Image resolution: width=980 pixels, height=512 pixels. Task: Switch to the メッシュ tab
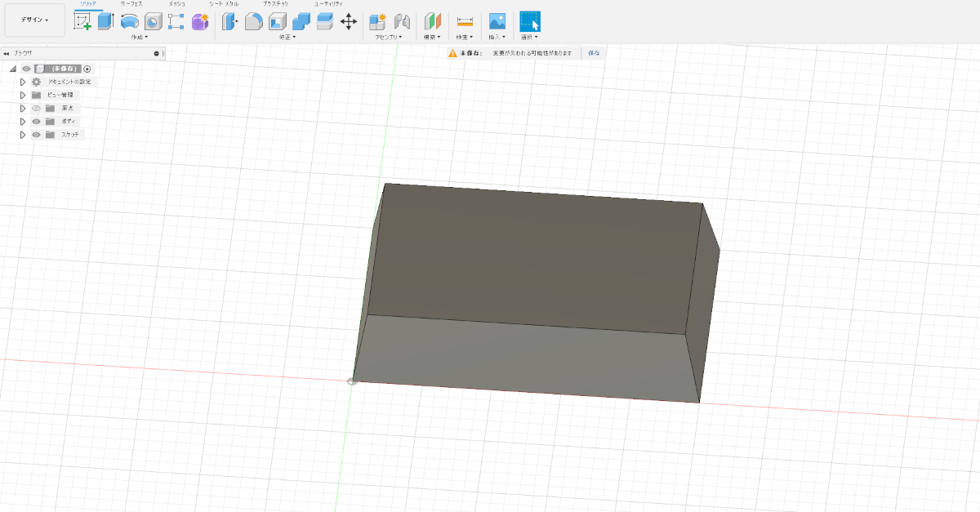[x=176, y=4]
